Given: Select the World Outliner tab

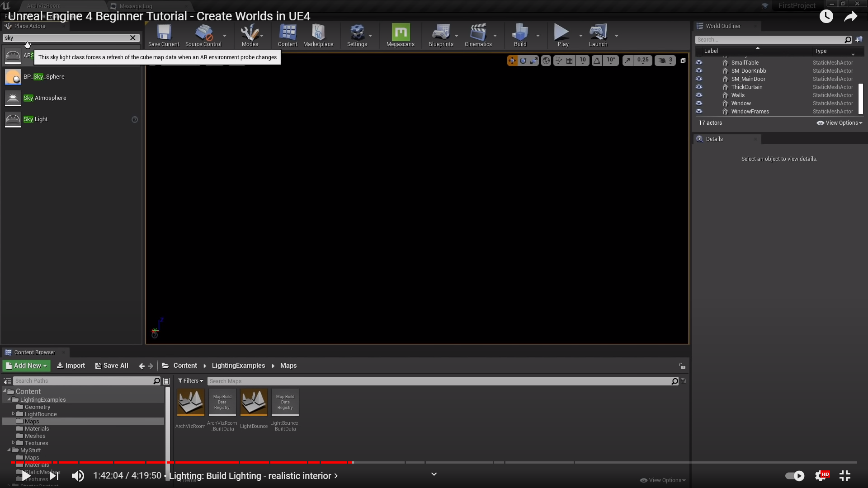Looking at the screenshot, I should click(723, 26).
